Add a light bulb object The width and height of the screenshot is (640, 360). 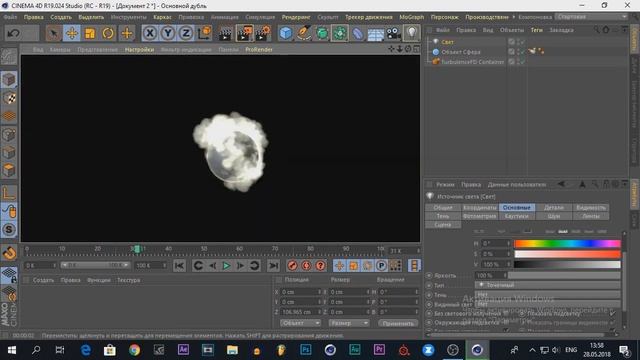(411, 33)
